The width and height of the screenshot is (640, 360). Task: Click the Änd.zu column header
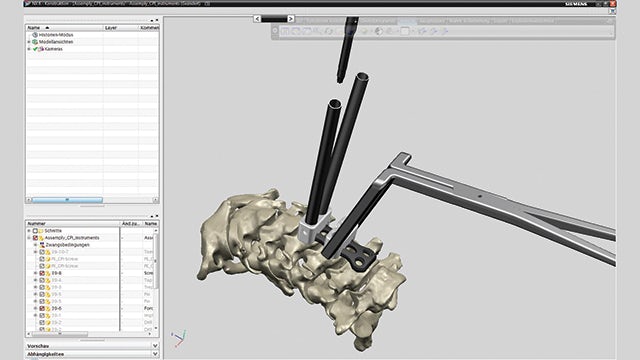coord(131,224)
